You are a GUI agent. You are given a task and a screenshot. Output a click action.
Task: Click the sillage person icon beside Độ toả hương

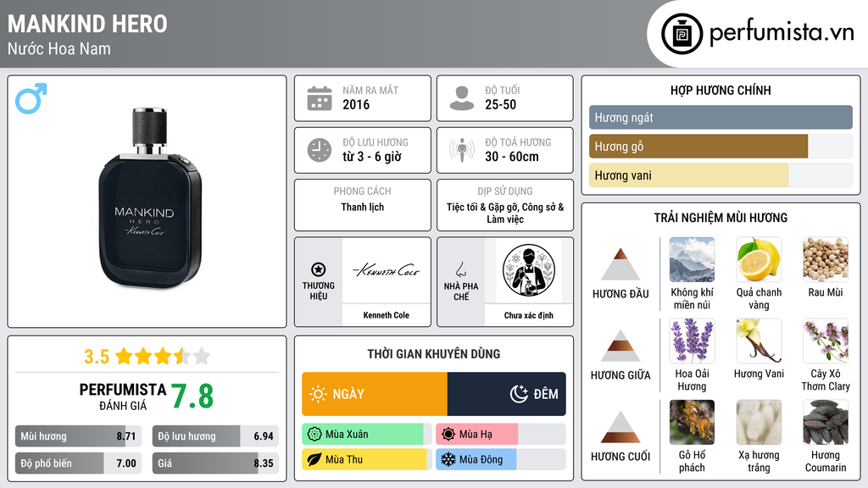tap(462, 150)
